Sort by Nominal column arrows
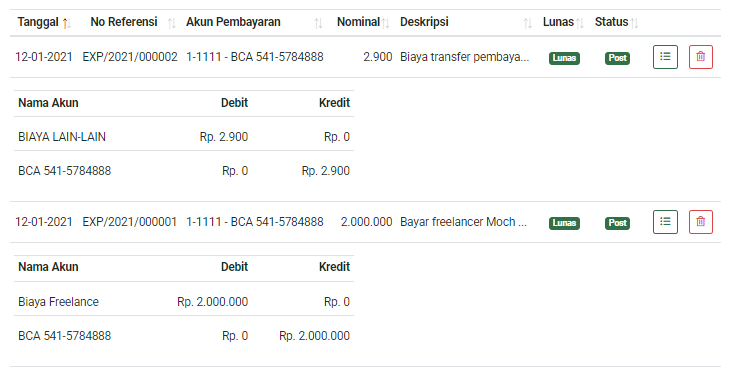 [x=385, y=23]
